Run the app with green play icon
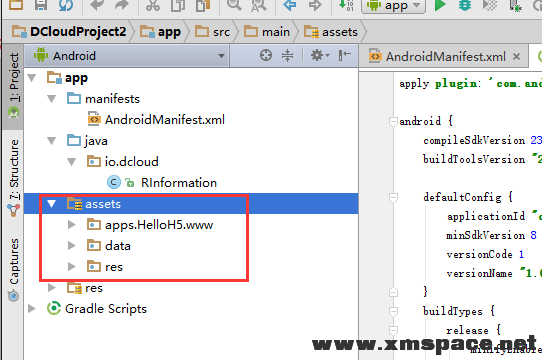The image size is (542, 360). [440, 5]
